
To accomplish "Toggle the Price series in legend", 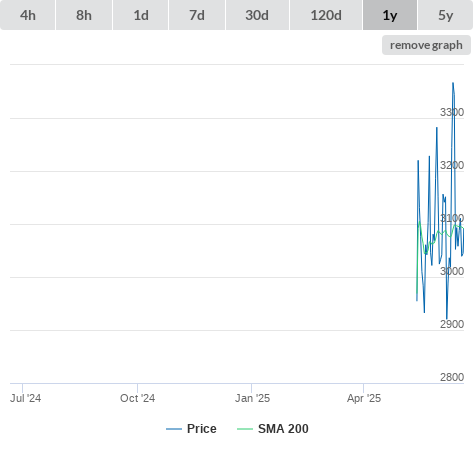I will [201, 429].
